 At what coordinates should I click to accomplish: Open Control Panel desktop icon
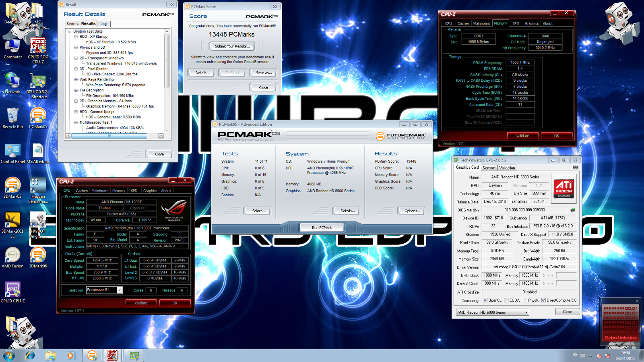tap(13, 153)
